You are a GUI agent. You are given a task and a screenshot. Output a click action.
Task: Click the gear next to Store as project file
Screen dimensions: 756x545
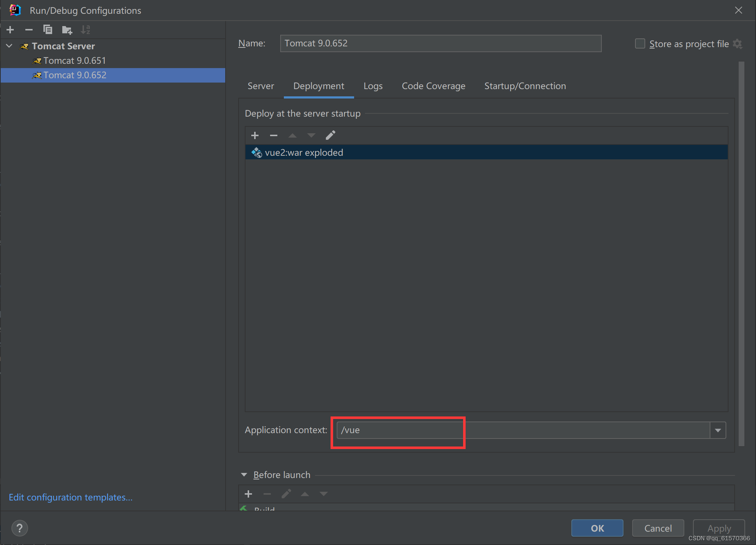[738, 44]
